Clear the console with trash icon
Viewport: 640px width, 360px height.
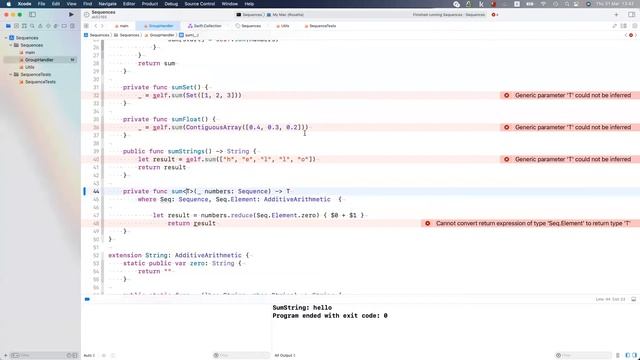click(x=618, y=356)
